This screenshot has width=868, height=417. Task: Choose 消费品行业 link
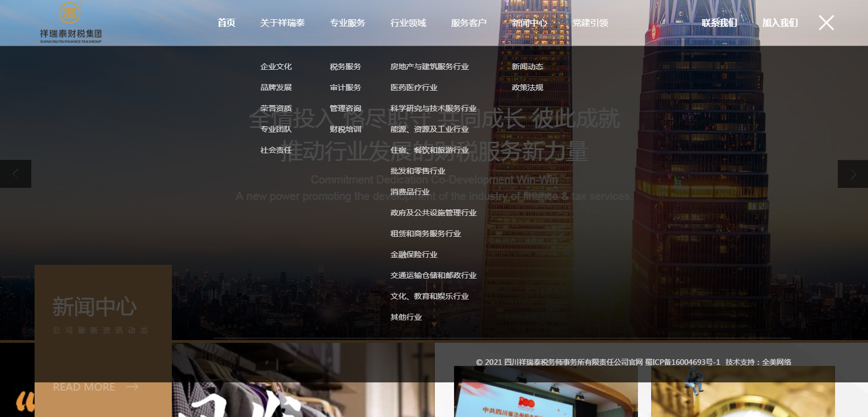pyautogui.click(x=410, y=192)
